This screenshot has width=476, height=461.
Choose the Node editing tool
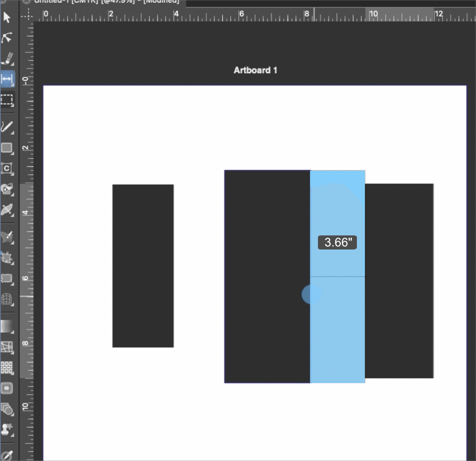(7, 38)
